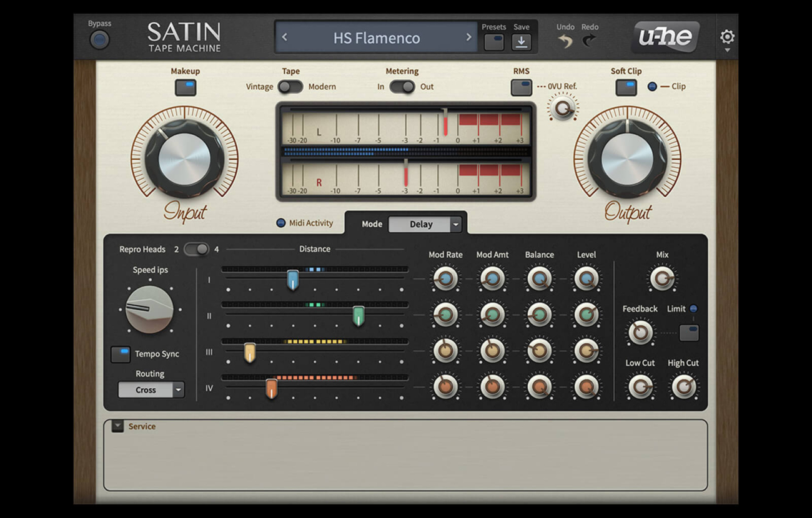Click the Midi Activity LED

(x=280, y=223)
